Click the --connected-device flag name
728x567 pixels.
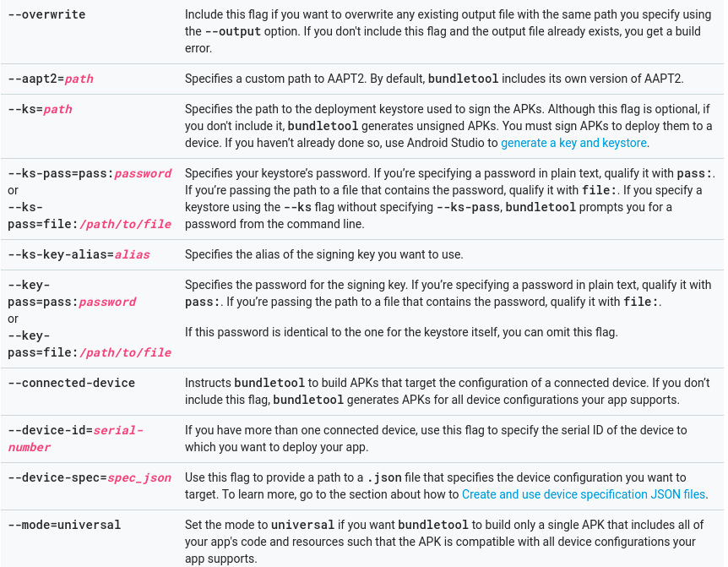tap(71, 383)
